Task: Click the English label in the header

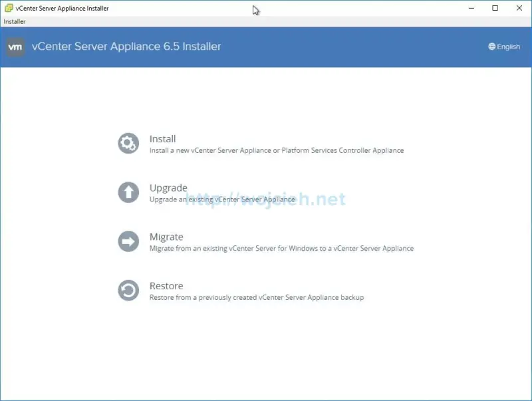Action: coord(507,47)
